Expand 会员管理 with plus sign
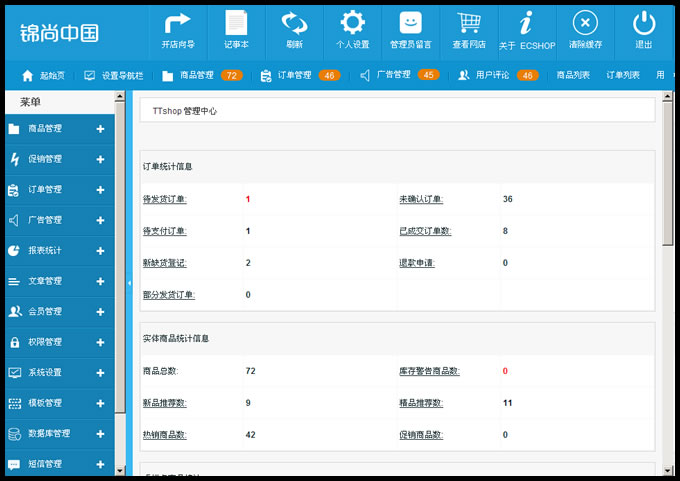 tap(100, 312)
